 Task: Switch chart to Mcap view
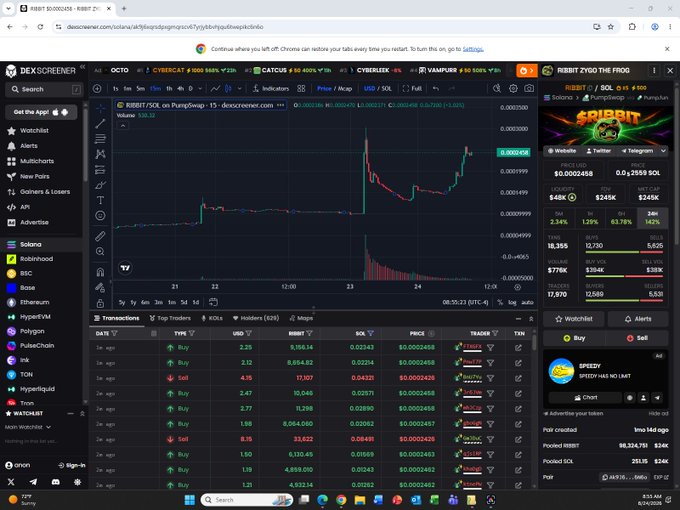(x=345, y=88)
